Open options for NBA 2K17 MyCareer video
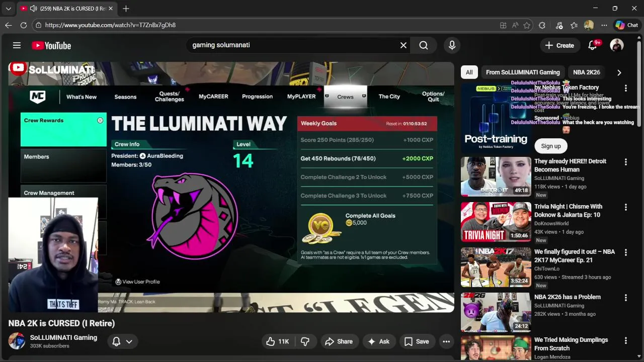 pos(626,252)
